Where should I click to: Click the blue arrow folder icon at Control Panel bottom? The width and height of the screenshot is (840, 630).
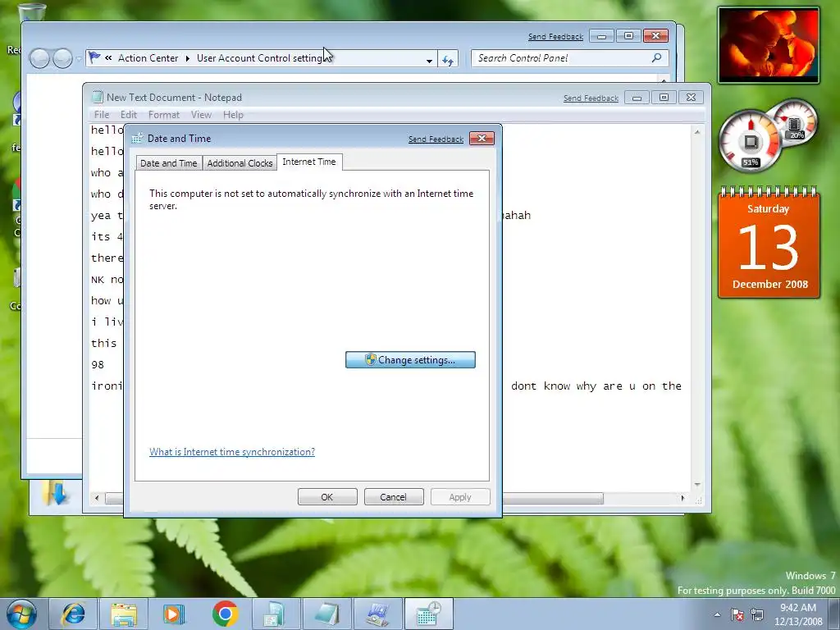55,493
